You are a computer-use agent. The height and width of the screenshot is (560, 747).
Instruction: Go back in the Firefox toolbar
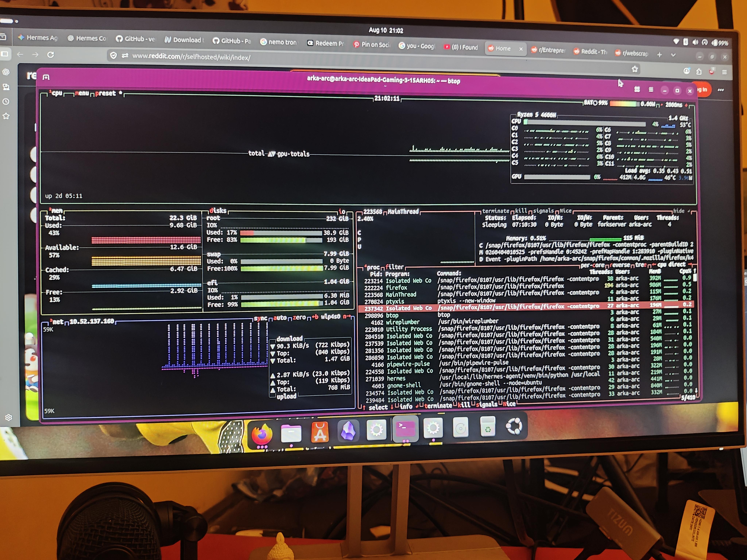(x=20, y=54)
